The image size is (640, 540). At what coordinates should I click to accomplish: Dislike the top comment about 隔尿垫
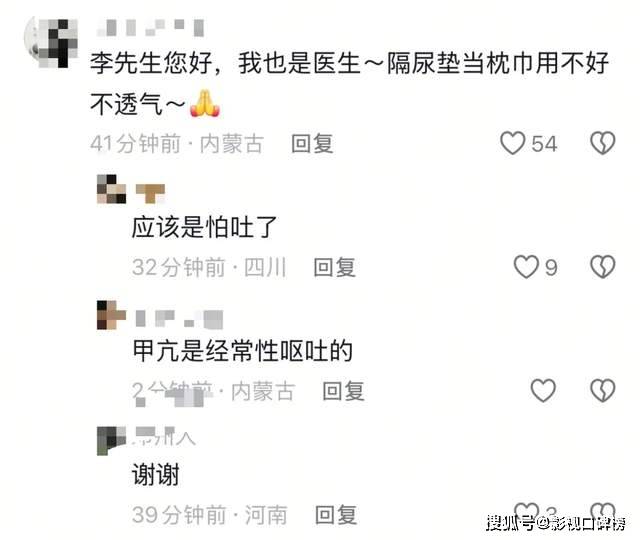point(602,143)
